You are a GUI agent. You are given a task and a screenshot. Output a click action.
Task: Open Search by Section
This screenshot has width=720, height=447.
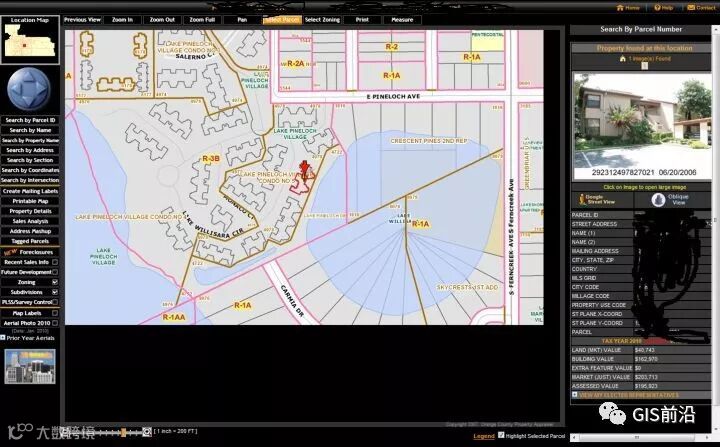[x=30, y=160]
